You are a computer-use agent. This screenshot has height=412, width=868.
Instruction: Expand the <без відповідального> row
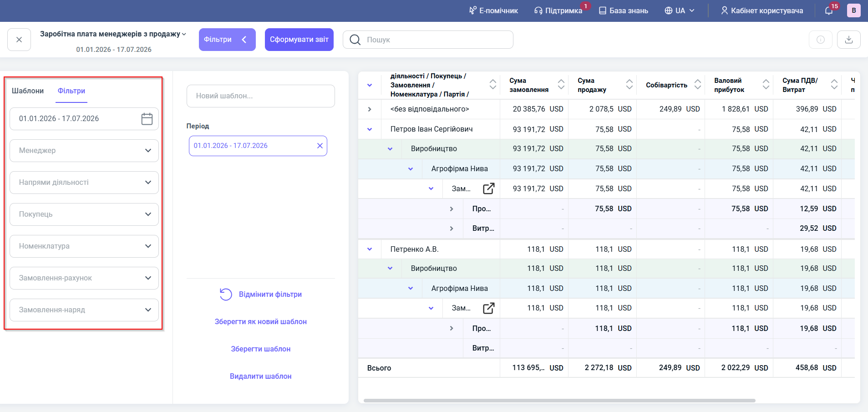370,109
